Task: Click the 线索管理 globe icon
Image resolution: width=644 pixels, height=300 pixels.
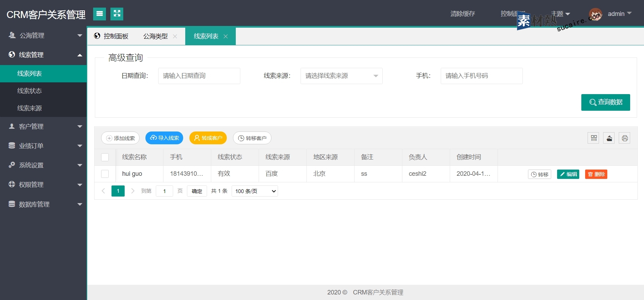Action: 12,54
